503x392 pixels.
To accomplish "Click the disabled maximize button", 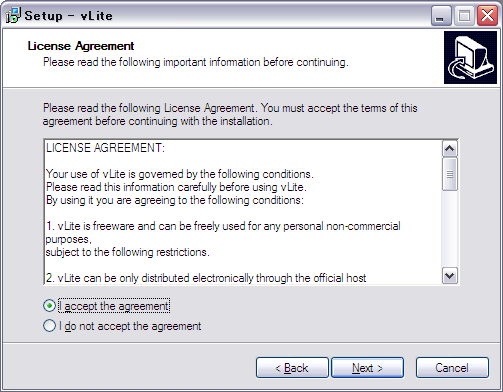I will pos(464,15).
